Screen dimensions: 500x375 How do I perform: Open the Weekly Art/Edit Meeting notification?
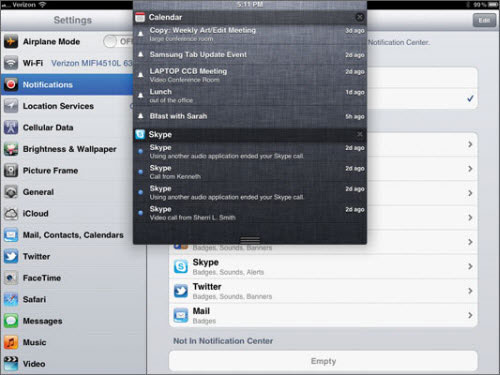point(250,34)
